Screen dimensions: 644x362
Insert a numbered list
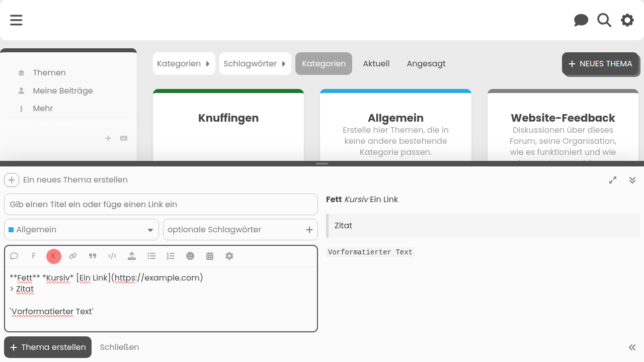[x=171, y=256]
